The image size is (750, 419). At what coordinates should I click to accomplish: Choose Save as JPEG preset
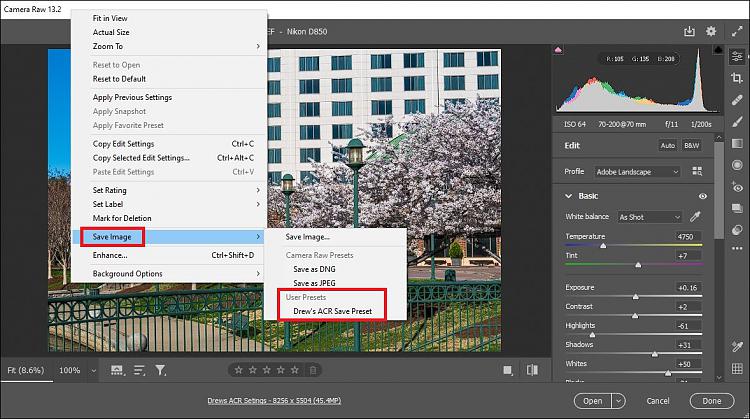pyautogui.click(x=335, y=283)
